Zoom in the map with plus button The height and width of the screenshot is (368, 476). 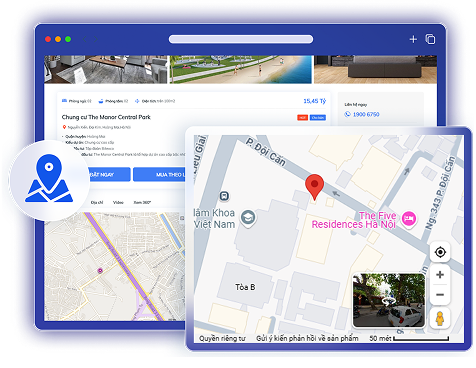[x=440, y=275]
